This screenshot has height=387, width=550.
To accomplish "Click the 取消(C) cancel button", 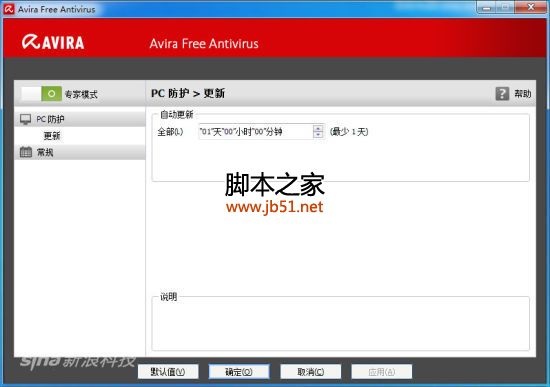I will (x=310, y=372).
